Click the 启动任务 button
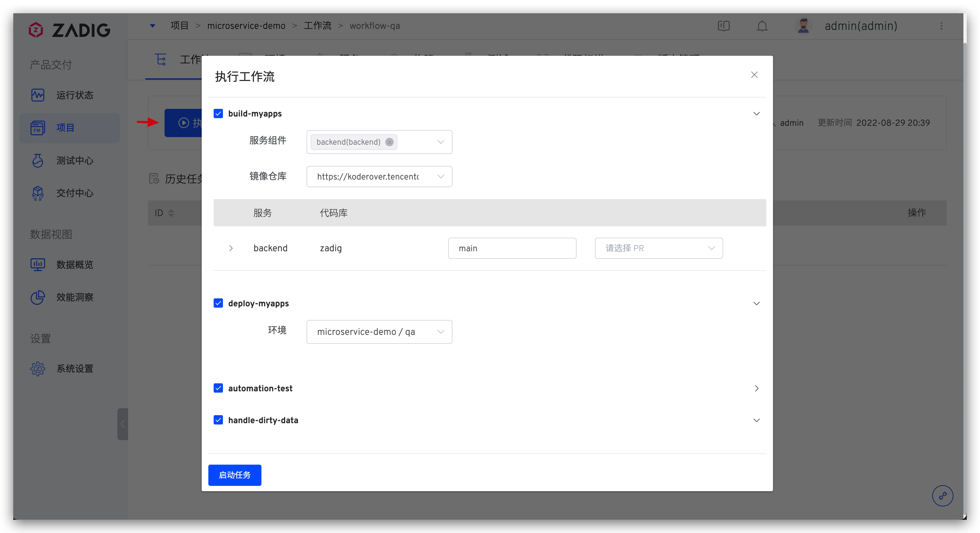 (234, 475)
